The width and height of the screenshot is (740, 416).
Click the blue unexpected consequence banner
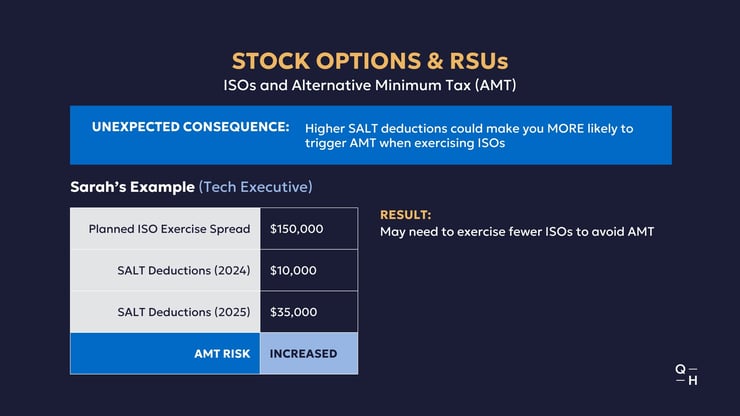coord(371,135)
